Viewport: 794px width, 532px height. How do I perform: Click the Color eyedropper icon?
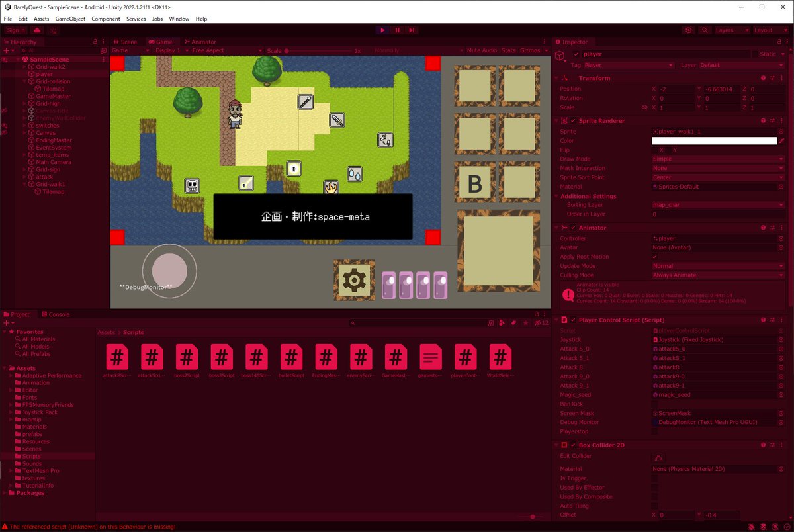click(x=781, y=141)
